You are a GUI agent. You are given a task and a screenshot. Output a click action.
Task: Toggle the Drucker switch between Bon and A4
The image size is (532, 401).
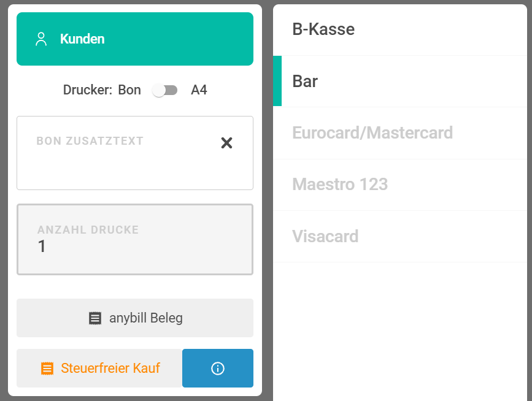(x=165, y=90)
